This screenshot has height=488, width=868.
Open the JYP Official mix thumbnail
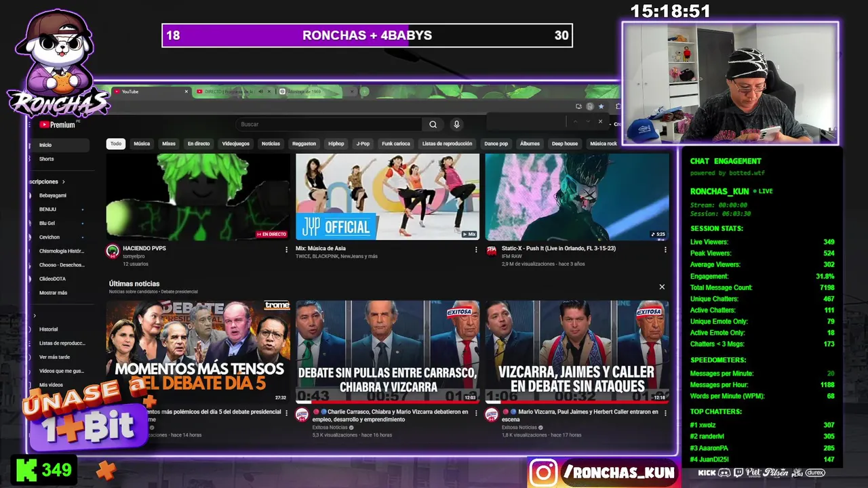[x=387, y=197]
